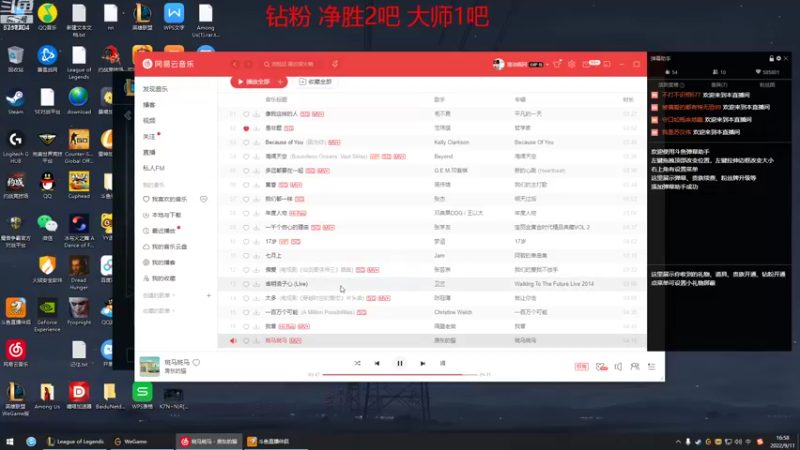Open 关注 in the sidebar
The image size is (800, 450).
(149, 137)
